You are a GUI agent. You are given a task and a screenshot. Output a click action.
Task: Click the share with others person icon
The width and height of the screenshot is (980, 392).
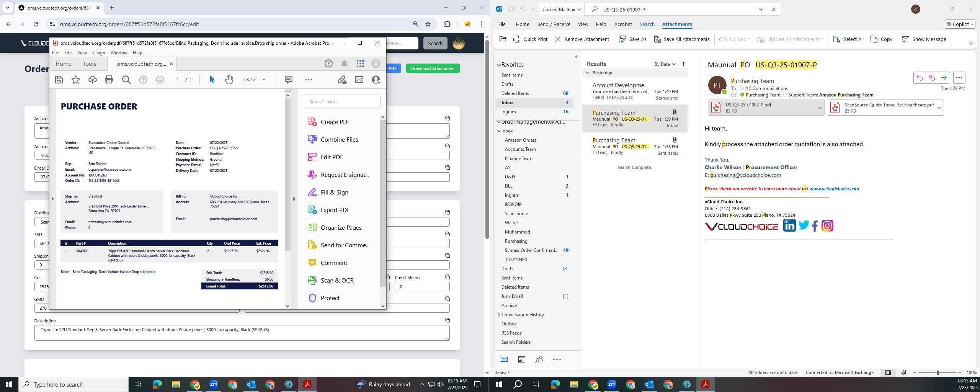376,80
